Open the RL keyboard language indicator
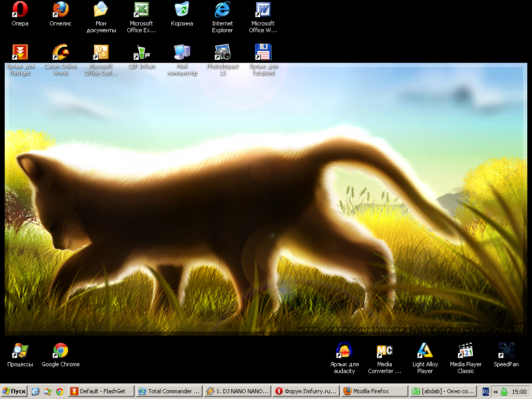This screenshot has height=399, width=532. click(486, 391)
